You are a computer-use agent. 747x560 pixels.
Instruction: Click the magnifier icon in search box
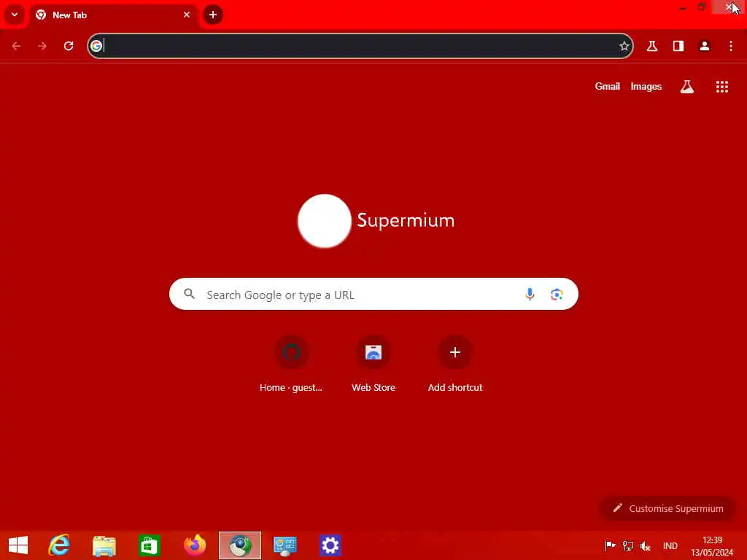(190, 294)
